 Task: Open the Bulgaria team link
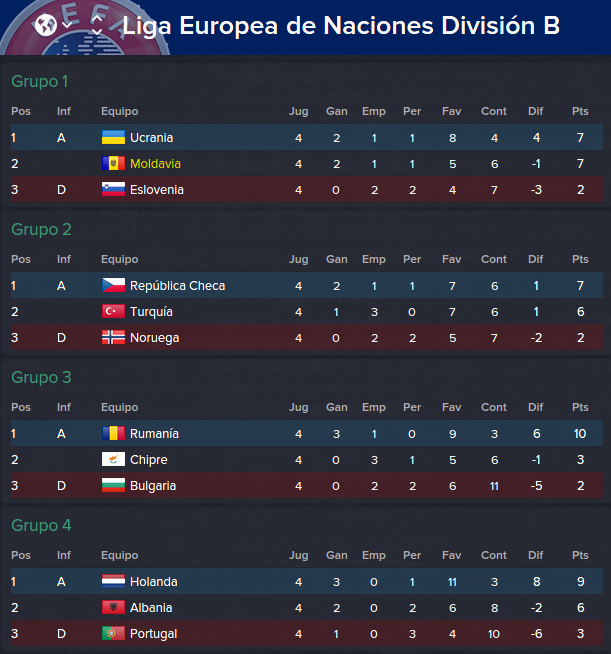[153, 486]
